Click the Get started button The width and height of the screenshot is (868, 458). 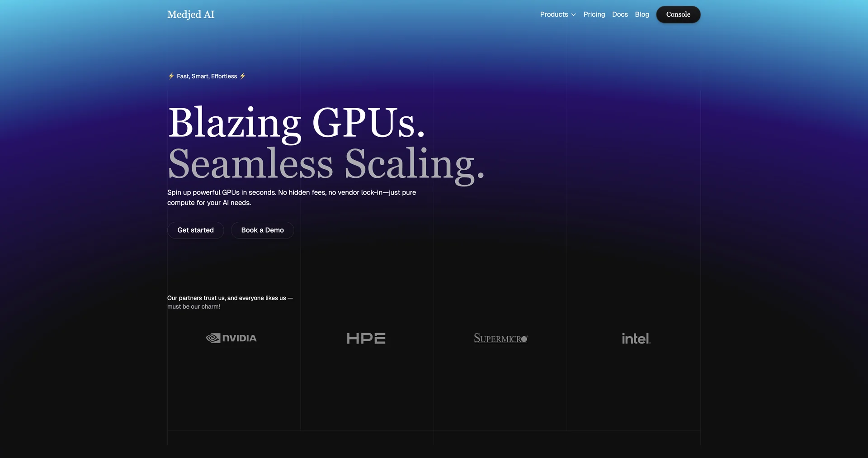tap(195, 230)
